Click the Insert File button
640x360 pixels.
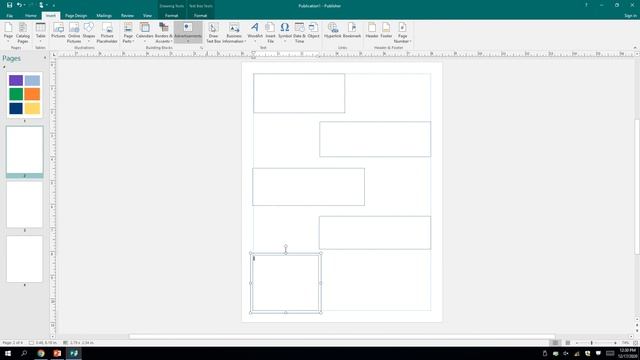[x=270, y=33]
